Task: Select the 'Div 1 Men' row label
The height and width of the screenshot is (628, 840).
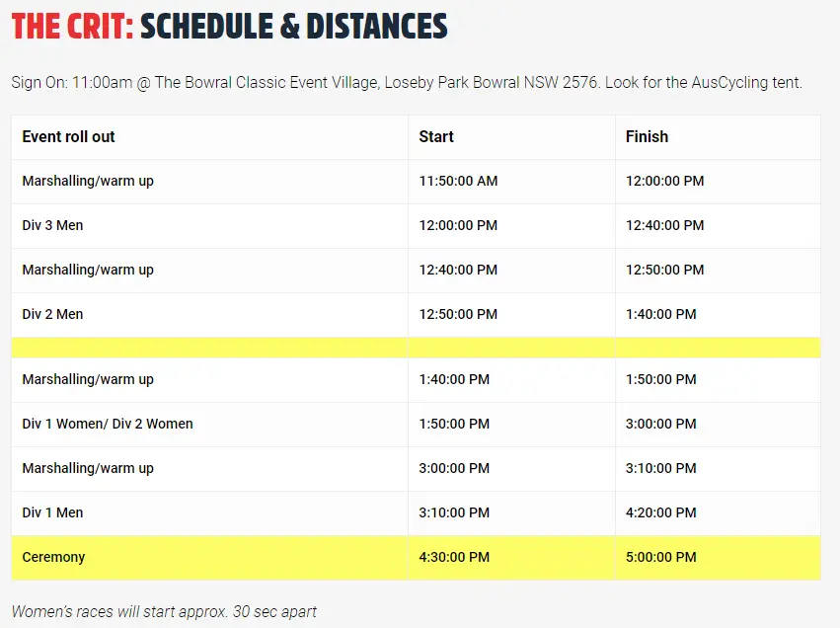Action: click(x=52, y=512)
